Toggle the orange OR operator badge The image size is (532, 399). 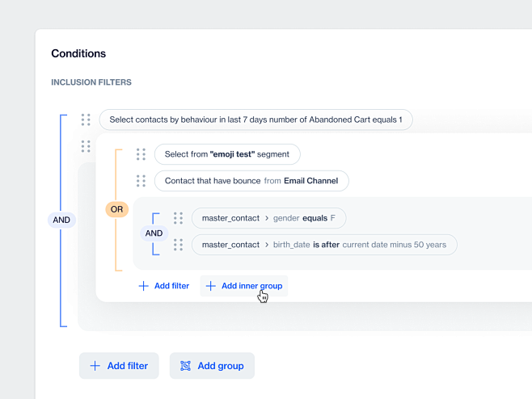pyautogui.click(x=117, y=209)
